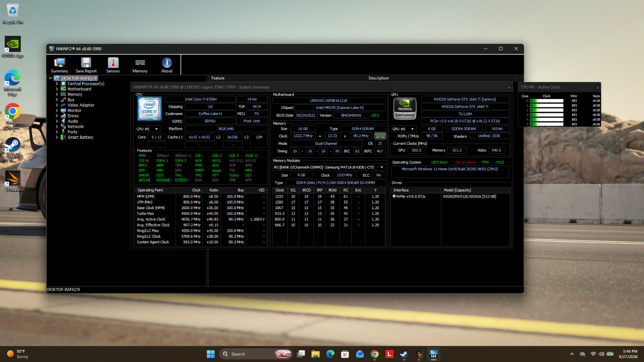
Task: Click the Coffee Lake-H codename value
Action: pos(210,114)
